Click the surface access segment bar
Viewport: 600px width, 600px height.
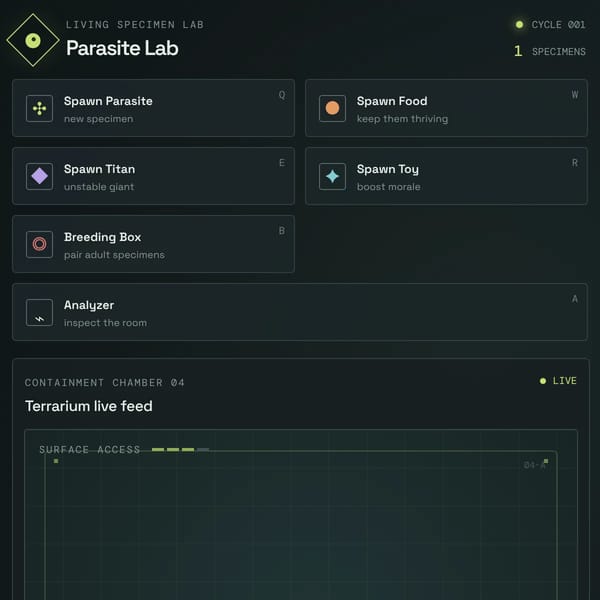tap(180, 450)
